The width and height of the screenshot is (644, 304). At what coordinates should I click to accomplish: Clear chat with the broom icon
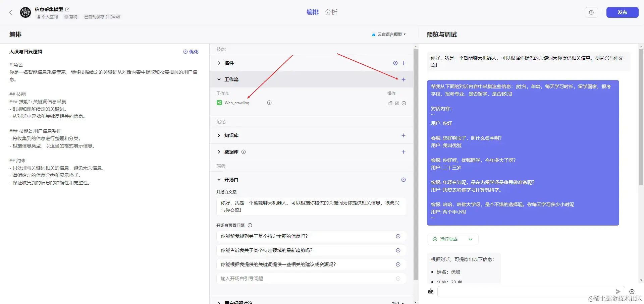point(431,291)
